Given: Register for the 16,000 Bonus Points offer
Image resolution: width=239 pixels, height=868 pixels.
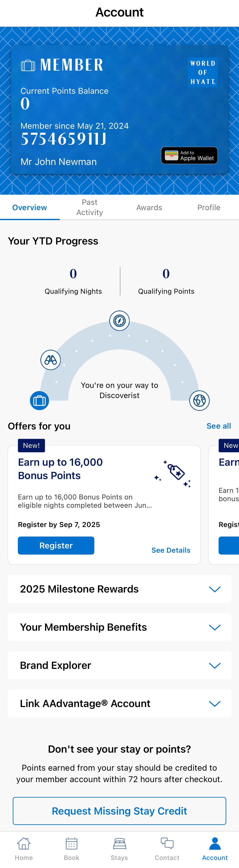Looking at the screenshot, I should (56, 545).
